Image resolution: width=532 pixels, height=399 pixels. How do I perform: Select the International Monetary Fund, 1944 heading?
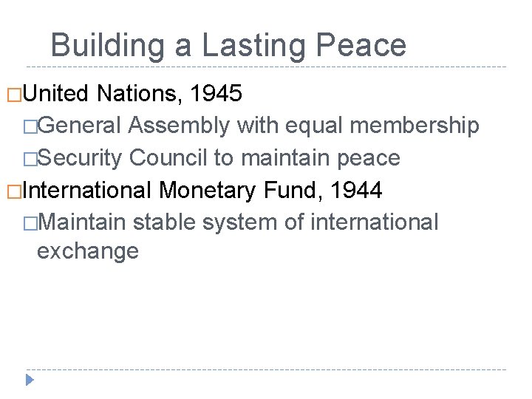pyautogui.click(x=202, y=190)
